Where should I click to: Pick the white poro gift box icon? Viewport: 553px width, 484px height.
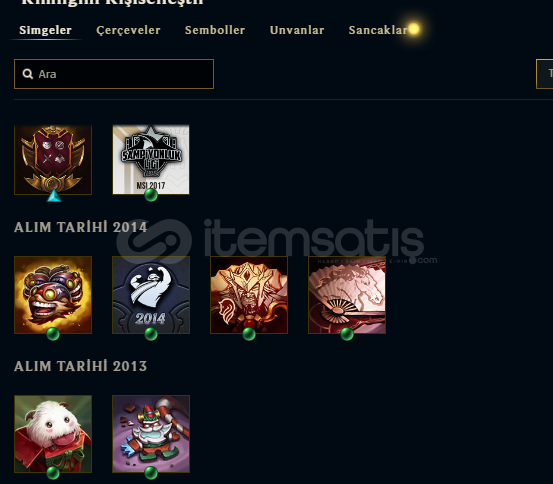click(x=53, y=434)
